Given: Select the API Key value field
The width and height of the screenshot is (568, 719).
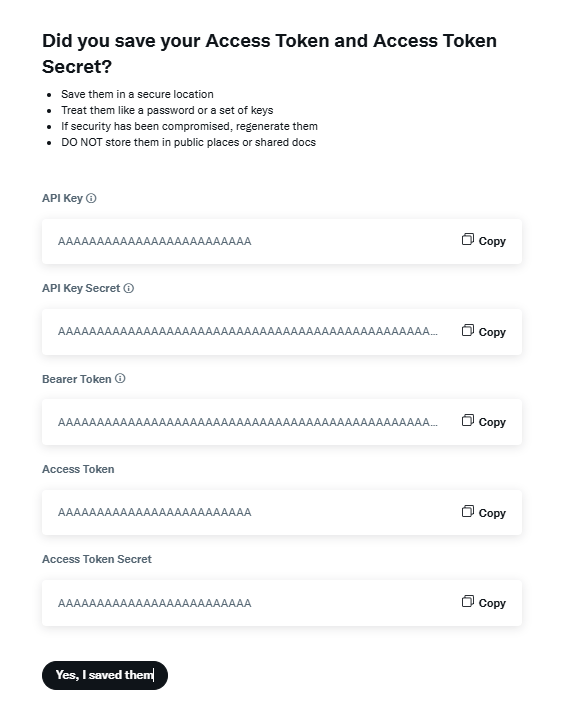Looking at the screenshot, I should click(154, 241).
